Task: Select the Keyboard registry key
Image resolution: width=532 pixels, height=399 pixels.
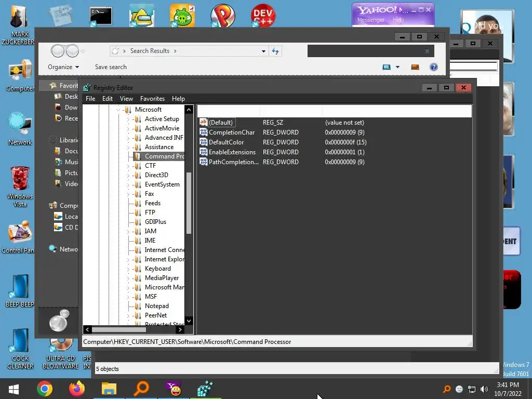Action: tap(158, 269)
